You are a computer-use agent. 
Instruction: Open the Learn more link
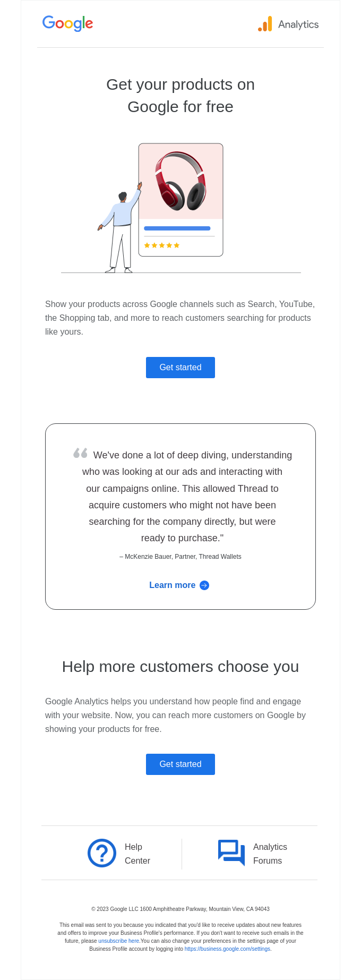(x=173, y=585)
